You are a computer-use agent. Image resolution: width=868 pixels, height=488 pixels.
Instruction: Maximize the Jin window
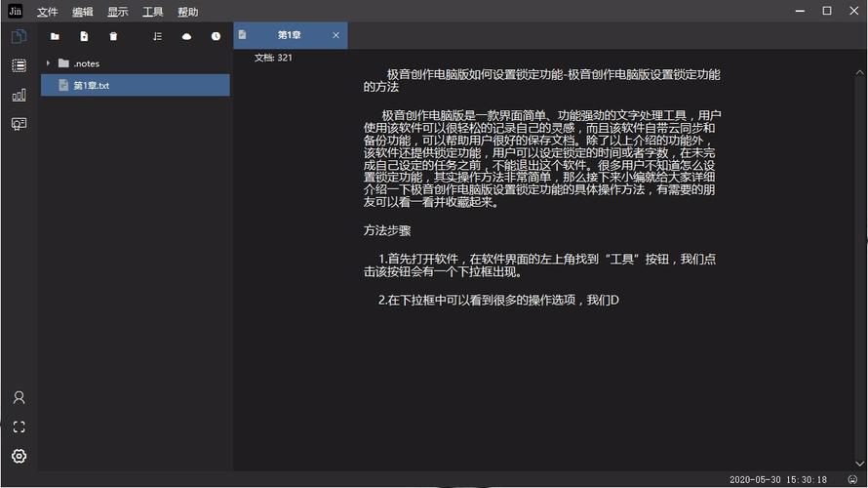[827, 11]
